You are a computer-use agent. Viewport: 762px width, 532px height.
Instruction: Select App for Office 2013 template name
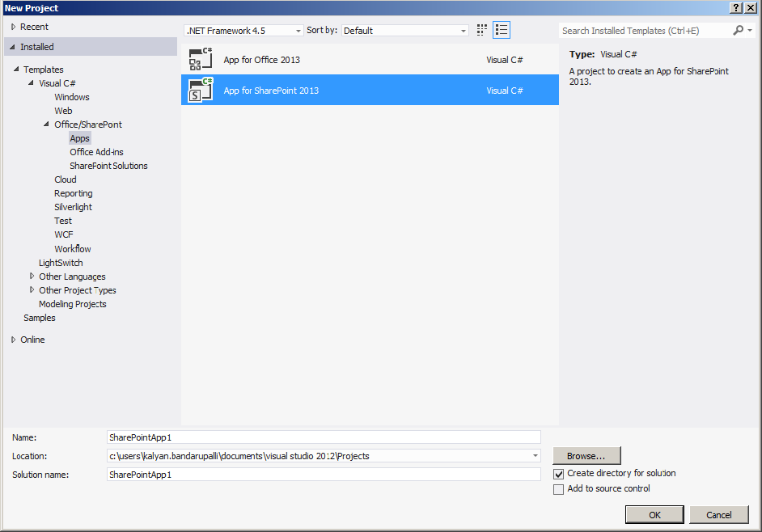pos(262,60)
